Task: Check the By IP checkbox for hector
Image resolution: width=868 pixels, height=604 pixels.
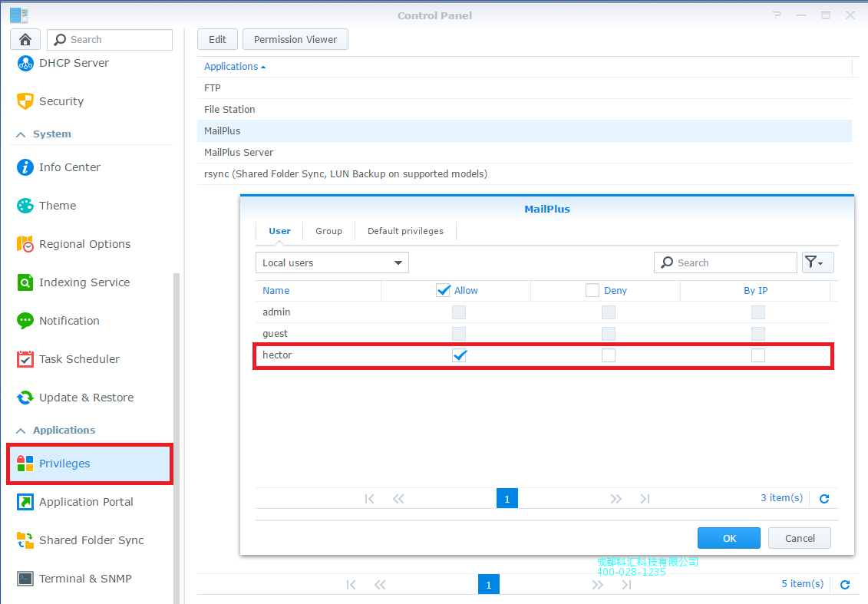Action: pos(758,355)
